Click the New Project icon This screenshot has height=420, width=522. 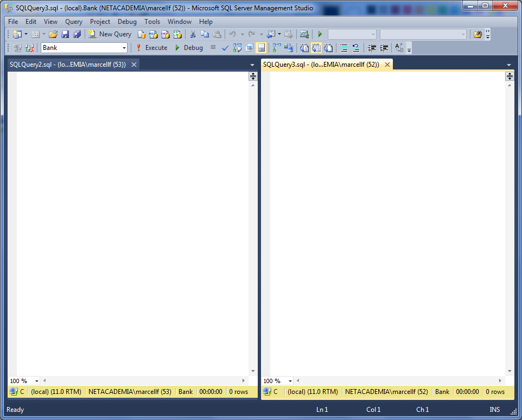coord(17,34)
